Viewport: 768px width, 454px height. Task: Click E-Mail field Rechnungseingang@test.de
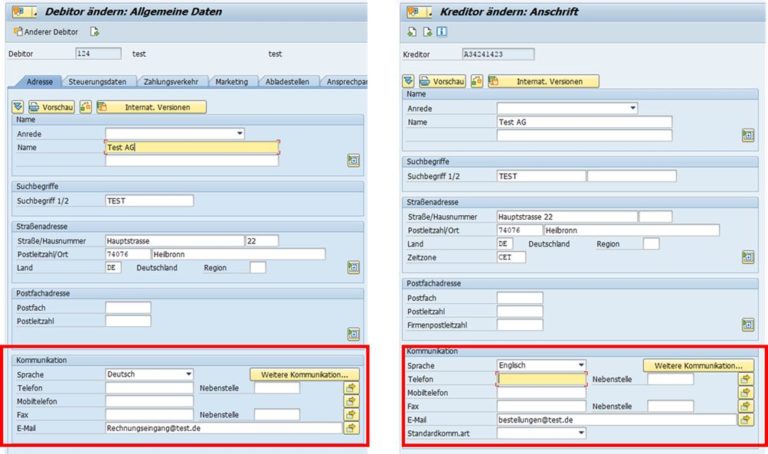(x=224, y=428)
